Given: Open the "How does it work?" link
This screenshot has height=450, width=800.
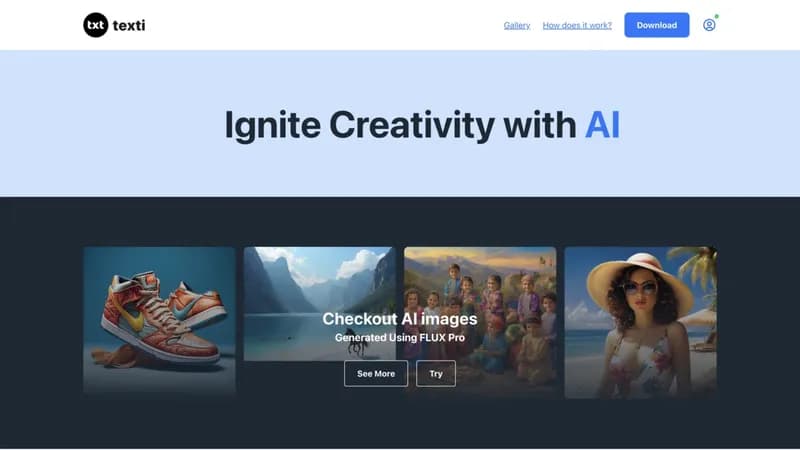Looking at the screenshot, I should click(x=577, y=25).
